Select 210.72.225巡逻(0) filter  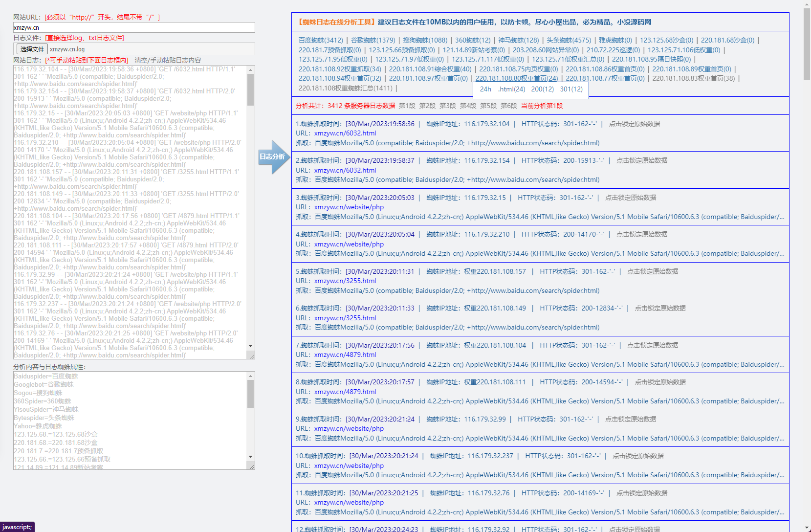point(613,50)
